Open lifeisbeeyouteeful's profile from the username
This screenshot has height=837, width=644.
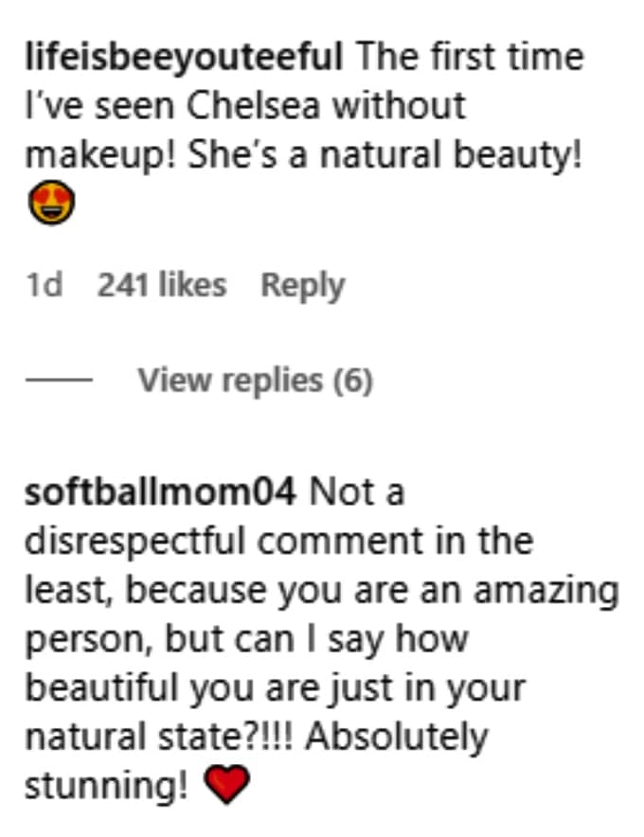tap(183, 58)
